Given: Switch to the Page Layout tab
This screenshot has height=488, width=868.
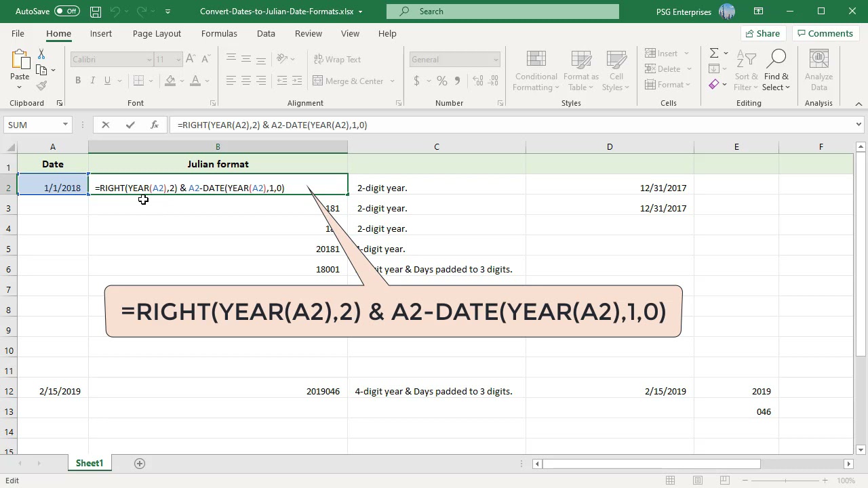Looking at the screenshot, I should 157,33.
